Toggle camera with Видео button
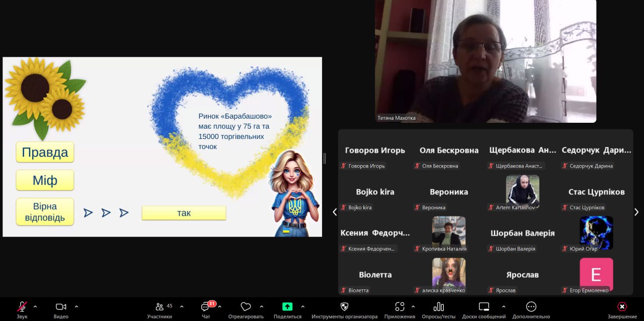 61,310
